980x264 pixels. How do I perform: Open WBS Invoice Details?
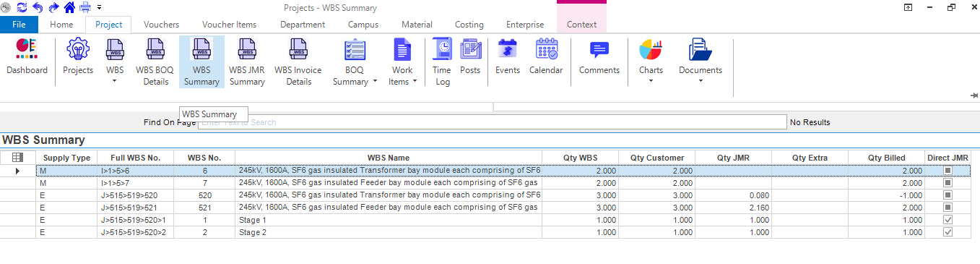pyautogui.click(x=298, y=62)
